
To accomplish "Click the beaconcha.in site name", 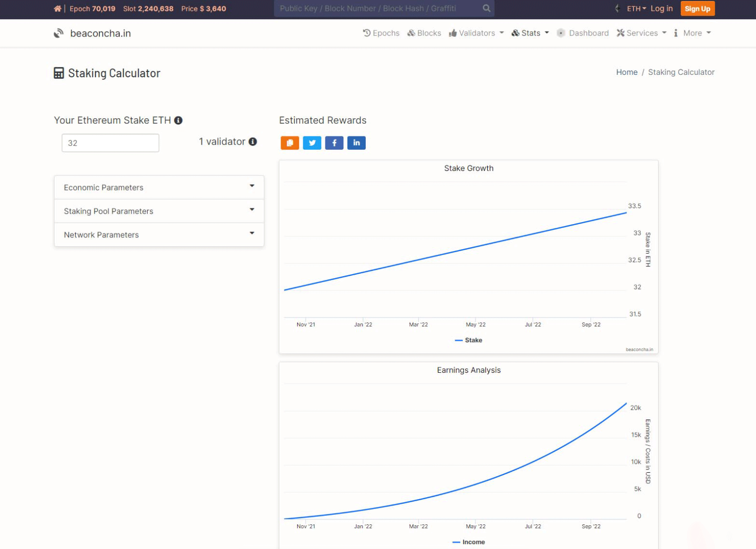I will [100, 33].
